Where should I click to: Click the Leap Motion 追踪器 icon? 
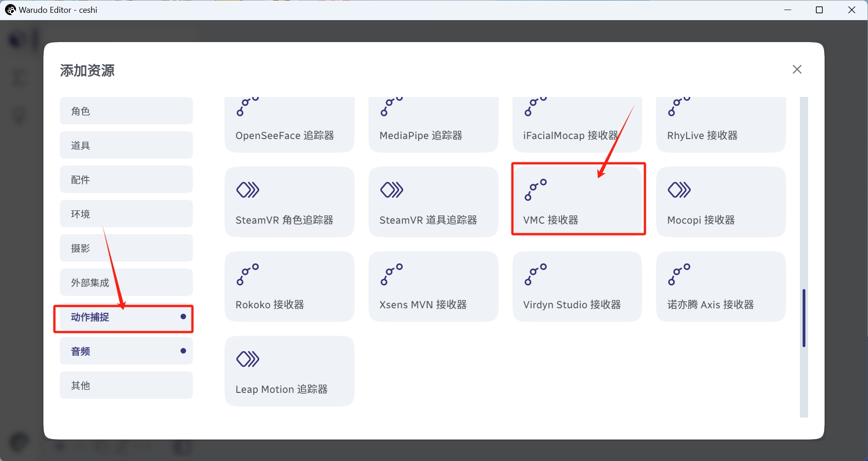248,359
